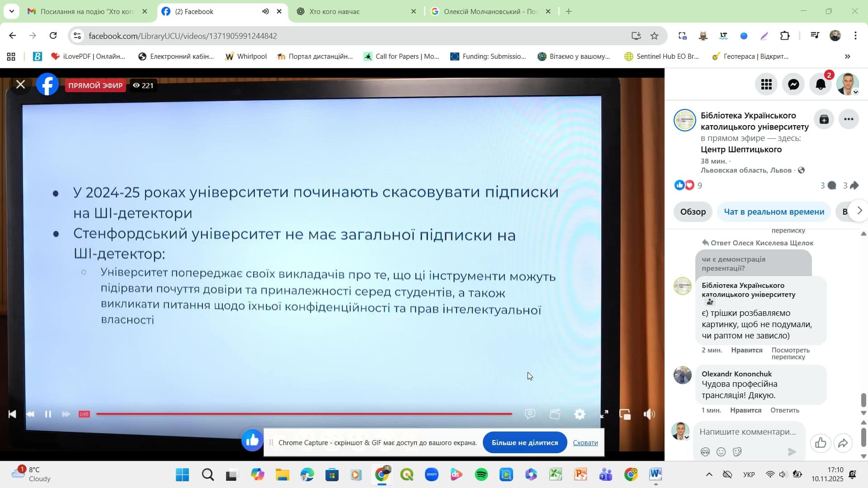This screenshot has height=488, width=868.
Task: Switch to 'Хто кого навчає' browser tab
Action: [x=335, y=11]
